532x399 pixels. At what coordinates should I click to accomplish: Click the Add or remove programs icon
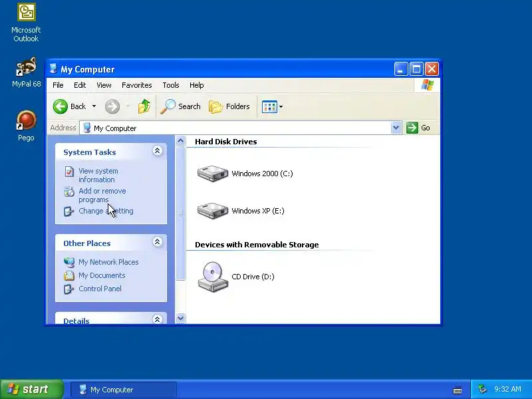[69, 192]
